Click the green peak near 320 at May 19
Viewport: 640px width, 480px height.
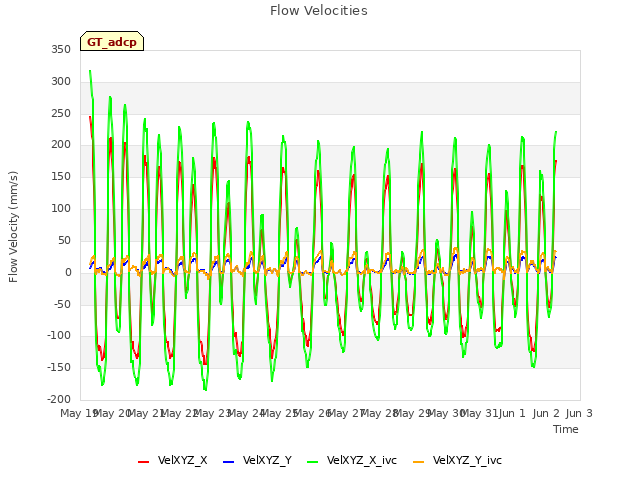(x=90, y=71)
